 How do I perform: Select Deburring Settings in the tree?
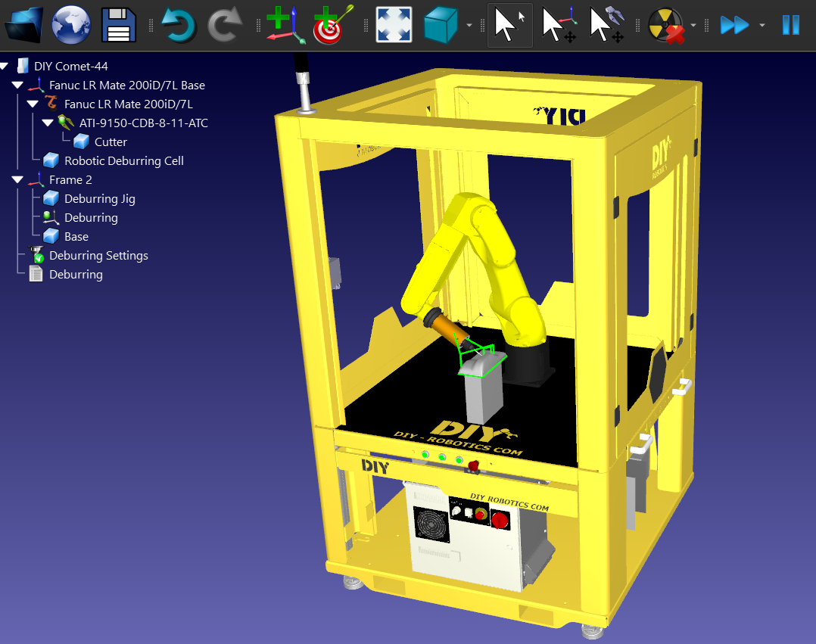coord(98,256)
